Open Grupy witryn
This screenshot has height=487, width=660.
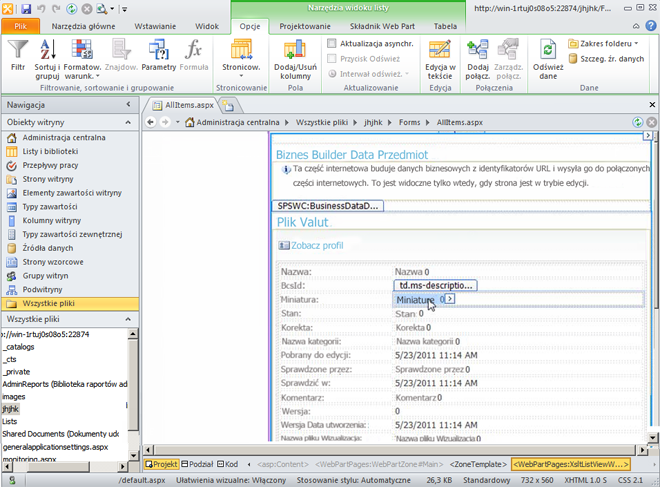[x=45, y=276]
